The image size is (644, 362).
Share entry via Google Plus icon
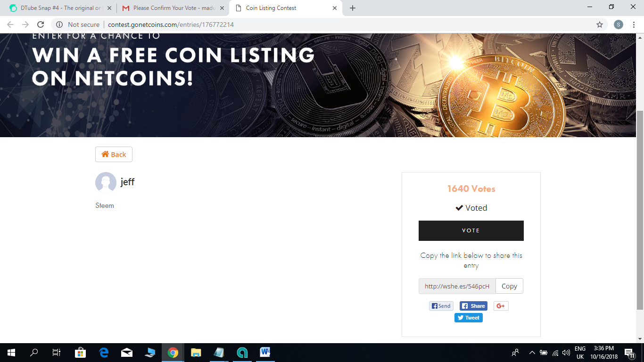click(x=501, y=306)
